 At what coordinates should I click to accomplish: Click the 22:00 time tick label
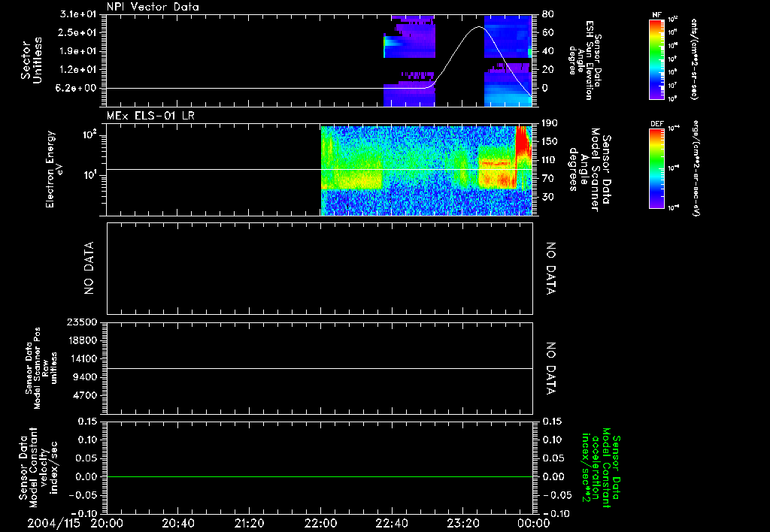point(320,523)
